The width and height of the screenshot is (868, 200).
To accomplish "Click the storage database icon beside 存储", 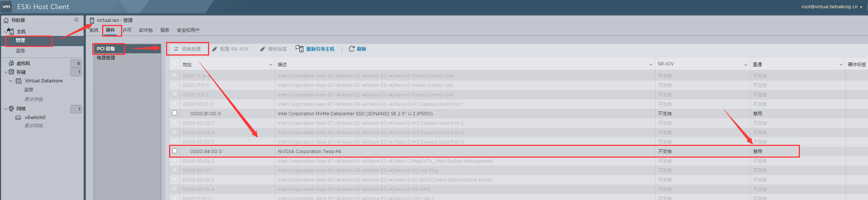I will point(11,72).
